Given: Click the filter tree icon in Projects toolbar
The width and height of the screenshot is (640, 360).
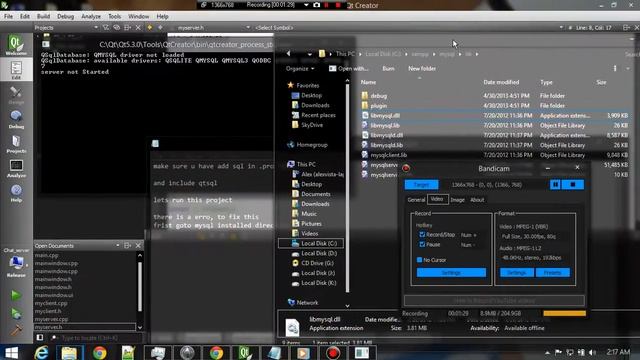Looking at the screenshot, I should point(106,27).
